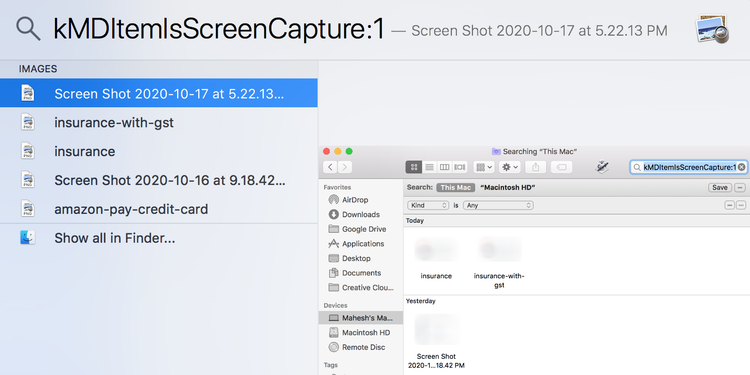Clear the Finder search field
This screenshot has height=375, width=750.
click(x=741, y=167)
